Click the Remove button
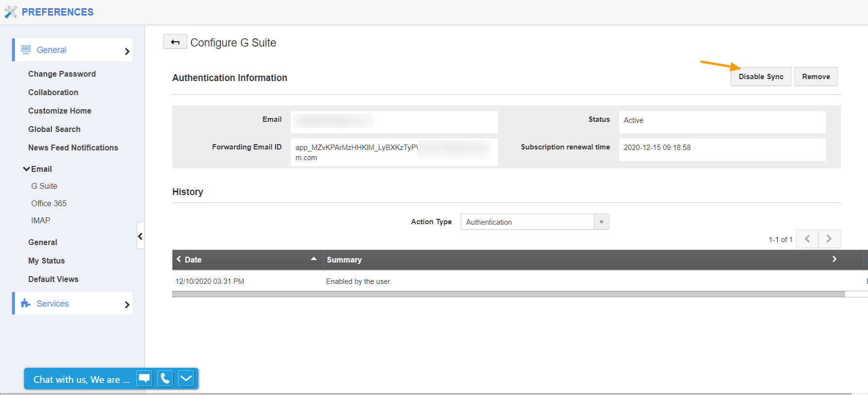 pos(816,77)
